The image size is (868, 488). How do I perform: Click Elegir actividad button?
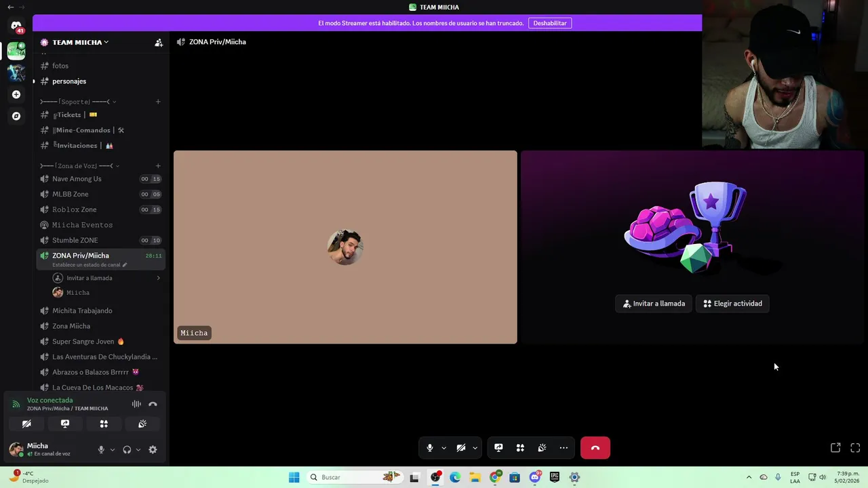pyautogui.click(x=732, y=304)
